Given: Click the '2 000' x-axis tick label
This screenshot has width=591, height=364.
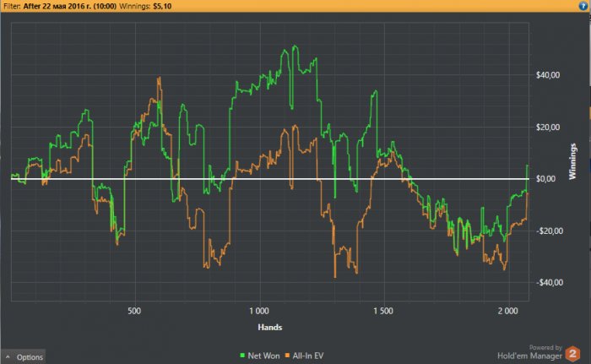Looking at the screenshot, I should [507, 311].
